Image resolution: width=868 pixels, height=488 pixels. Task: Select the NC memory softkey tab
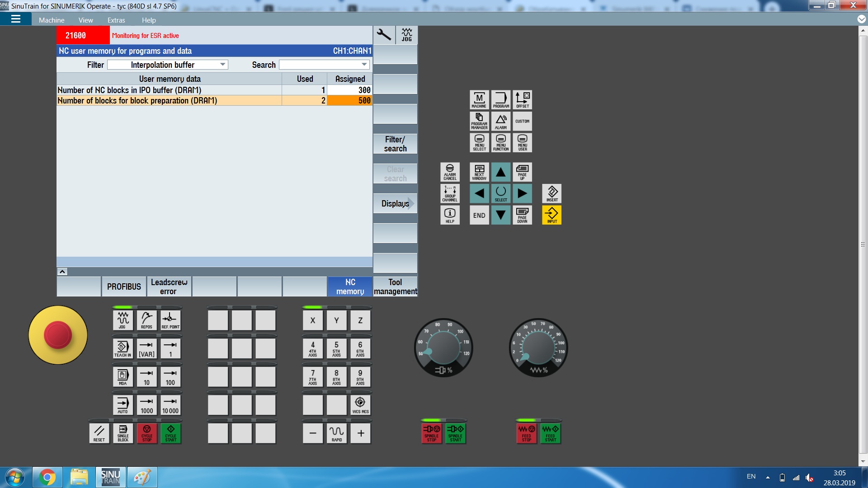tap(349, 286)
